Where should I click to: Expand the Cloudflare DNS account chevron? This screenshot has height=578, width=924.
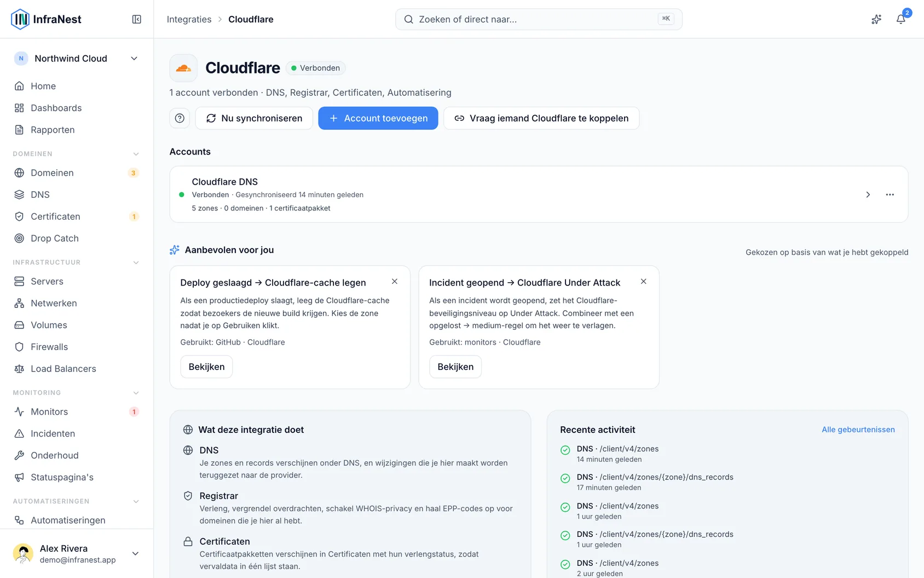pyautogui.click(x=868, y=194)
